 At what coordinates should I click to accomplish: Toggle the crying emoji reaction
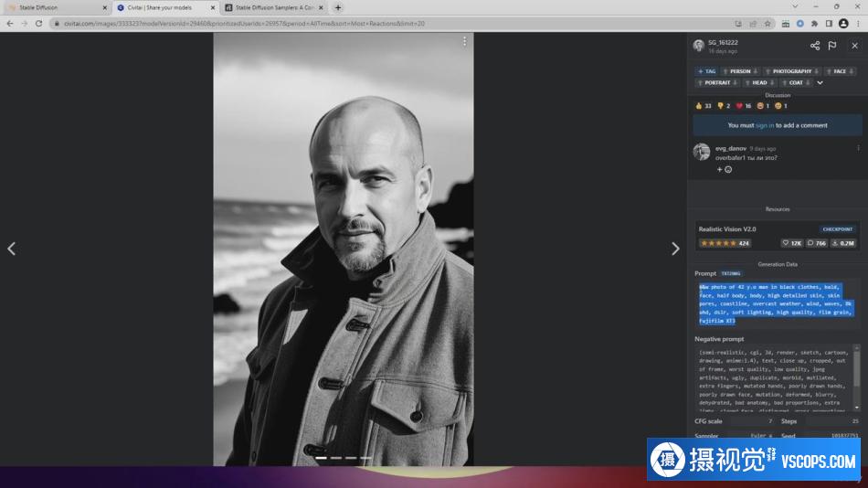(781, 106)
